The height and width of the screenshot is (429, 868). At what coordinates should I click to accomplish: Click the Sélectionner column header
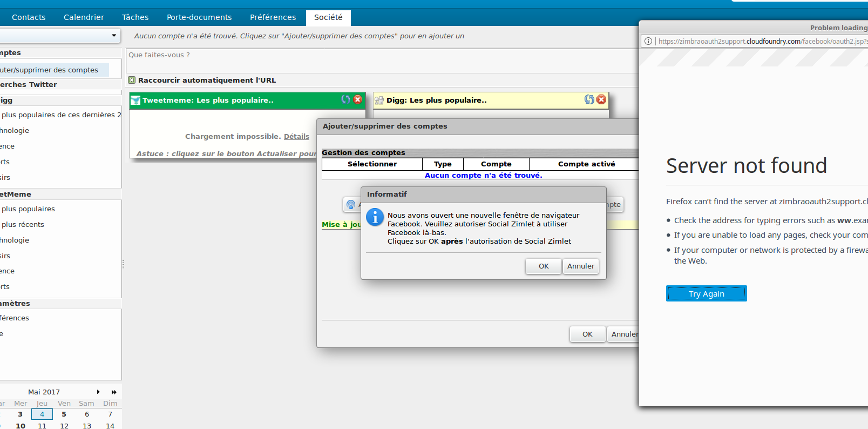(372, 164)
